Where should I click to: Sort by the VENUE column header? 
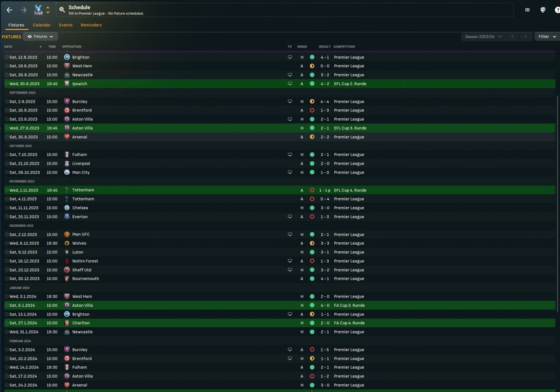[x=302, y=47]
